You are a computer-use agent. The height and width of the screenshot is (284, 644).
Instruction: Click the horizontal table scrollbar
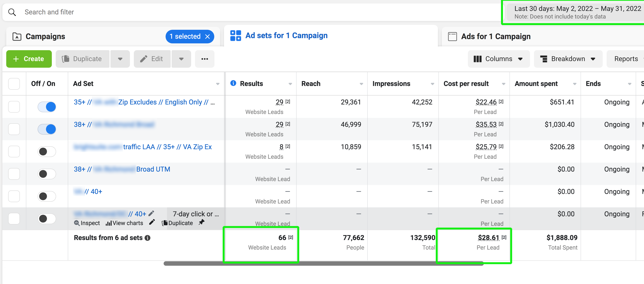[324, 264]
